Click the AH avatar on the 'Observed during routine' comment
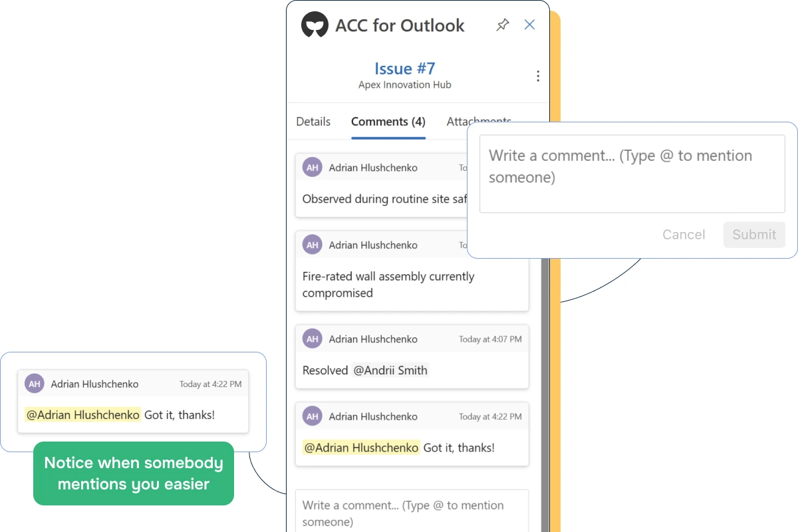Image resolution: width=798 pixels, height=532 pixels. (x=313, y=168)
